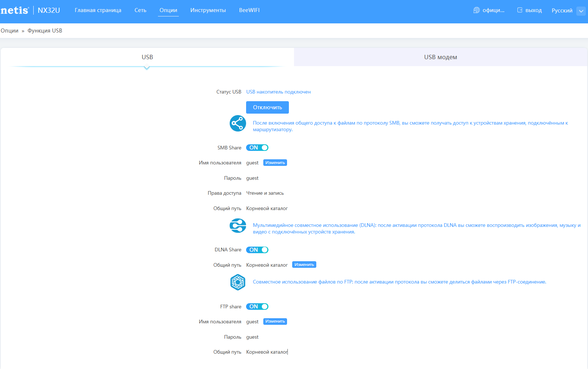Click the SMB sharing icon
Screen dimensions: 588x369
tap(238, 123)
